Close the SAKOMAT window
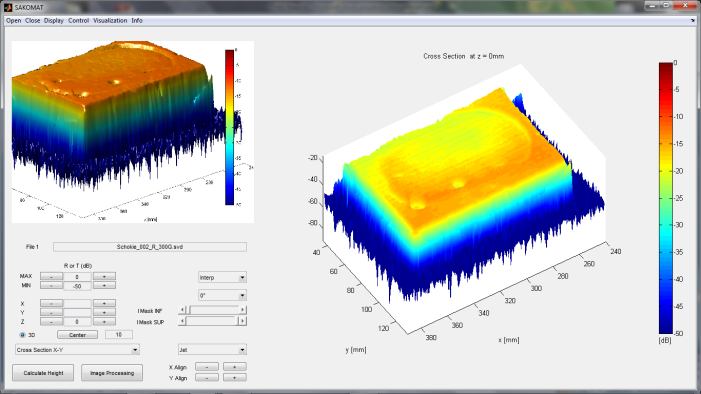Viewport: 701px width, 394px height. click(x=685, y=5)
